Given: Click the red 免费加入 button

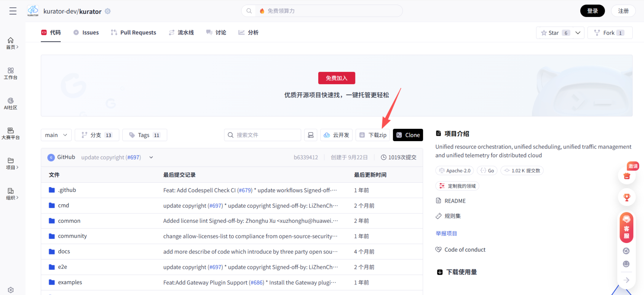Looking at the screenshot, I should point(337,78).
